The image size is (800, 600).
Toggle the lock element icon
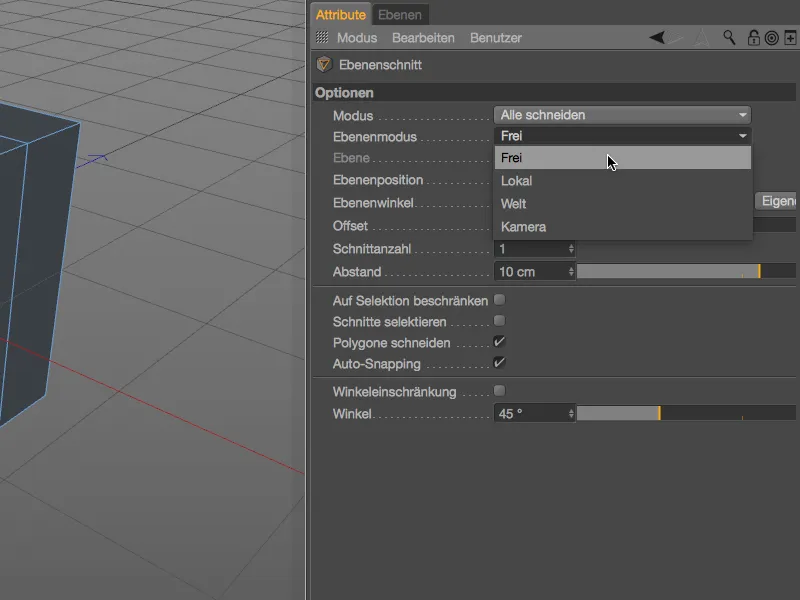coord(754,38)
